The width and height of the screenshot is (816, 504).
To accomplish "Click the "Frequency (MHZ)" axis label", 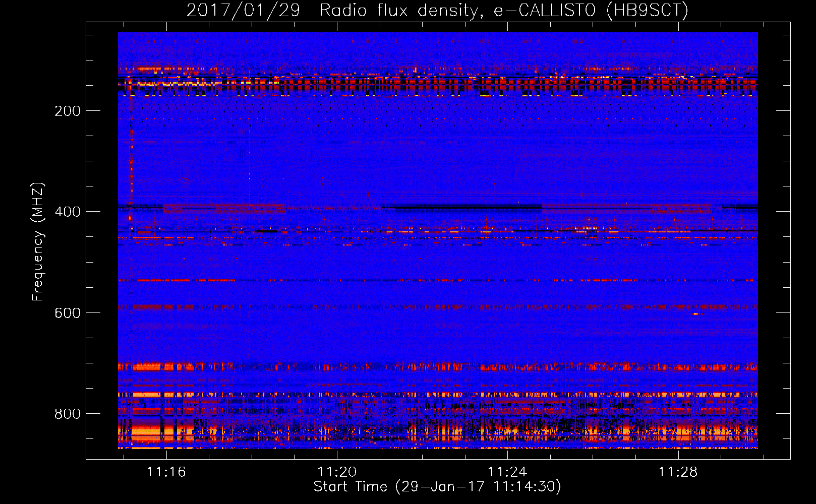I will pos(38,241).
